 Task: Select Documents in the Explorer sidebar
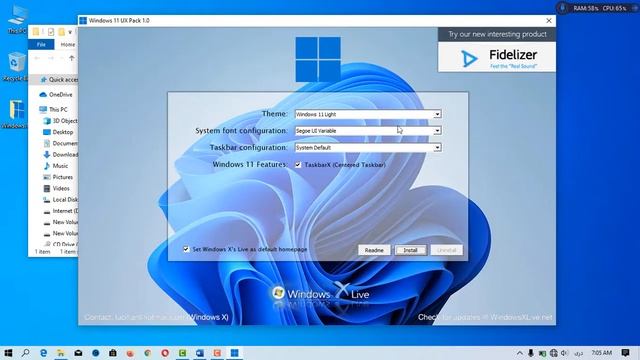tap(60, 143)
